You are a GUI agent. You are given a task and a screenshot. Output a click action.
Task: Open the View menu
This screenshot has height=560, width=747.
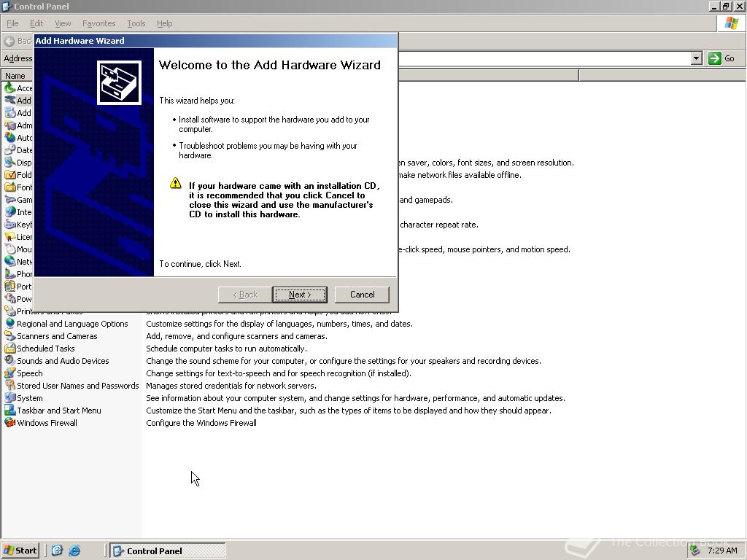pyautogui.click(x=63, y=23)
